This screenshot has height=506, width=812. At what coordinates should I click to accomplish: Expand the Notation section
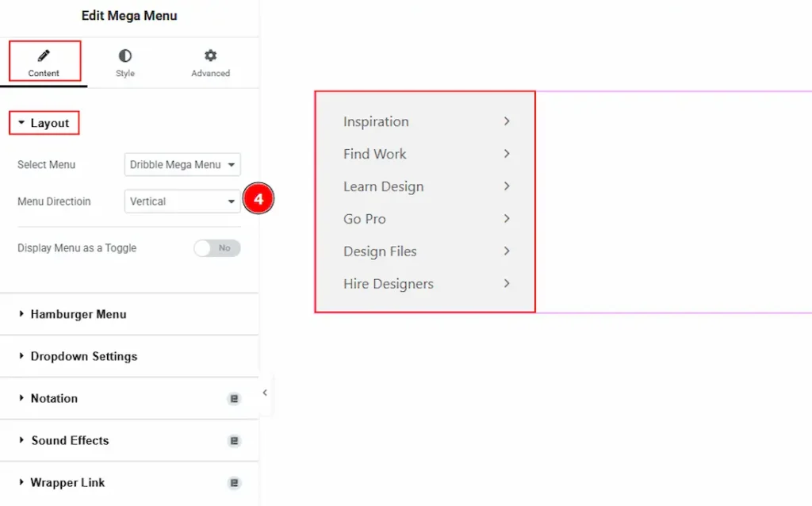[53, 398]
